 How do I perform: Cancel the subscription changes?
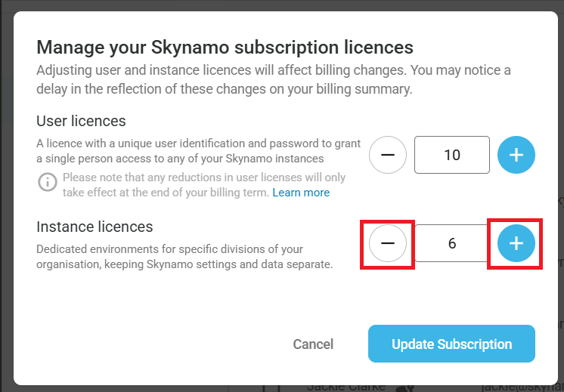point(313,344)
